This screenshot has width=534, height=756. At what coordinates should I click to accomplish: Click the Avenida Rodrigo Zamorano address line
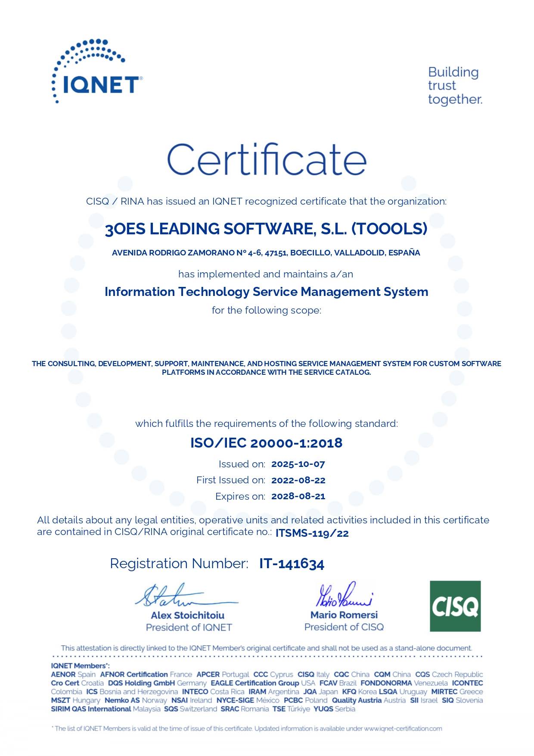click(x=266, y=253)
